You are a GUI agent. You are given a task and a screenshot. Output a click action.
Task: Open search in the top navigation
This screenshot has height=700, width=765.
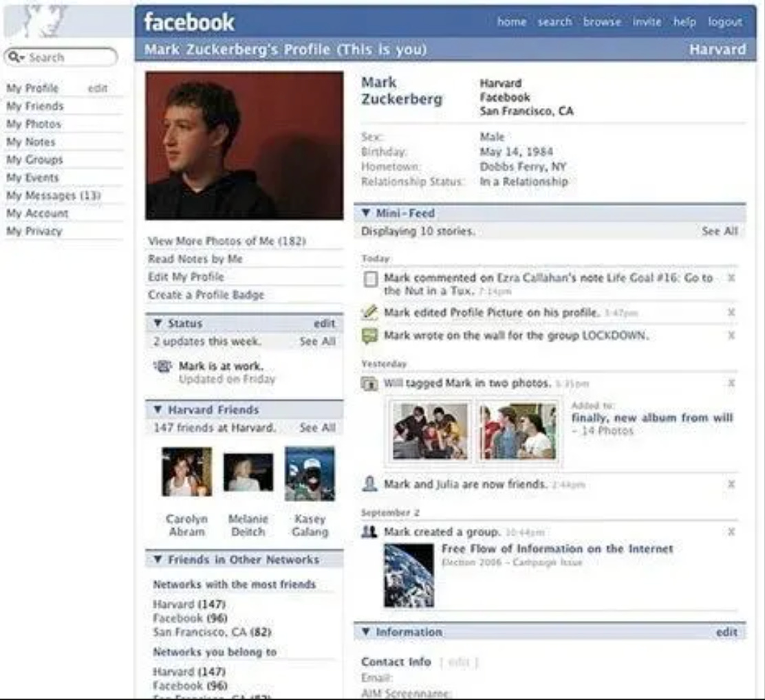coord(554,22)
